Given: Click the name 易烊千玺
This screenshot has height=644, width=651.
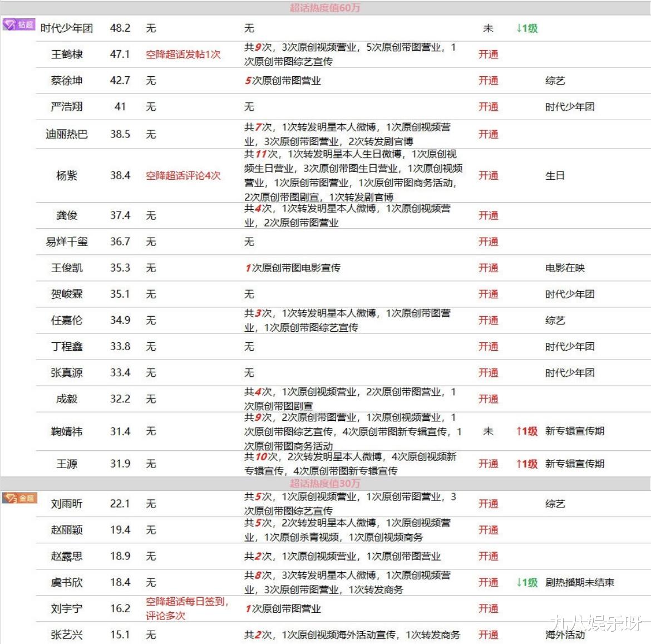Looking at the screenshot, I should click(x=66, y=242).
